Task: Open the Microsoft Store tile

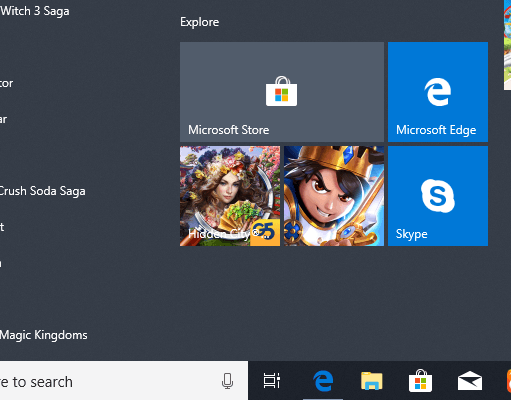Action: click(x=282, y=92)
